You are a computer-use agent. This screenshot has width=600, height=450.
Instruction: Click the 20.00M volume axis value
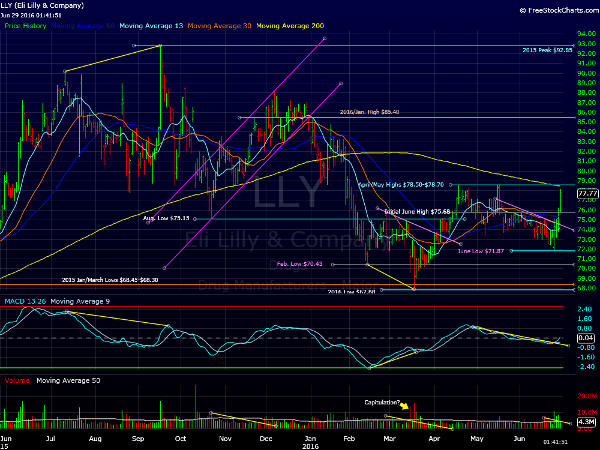[x=587, y=396]
